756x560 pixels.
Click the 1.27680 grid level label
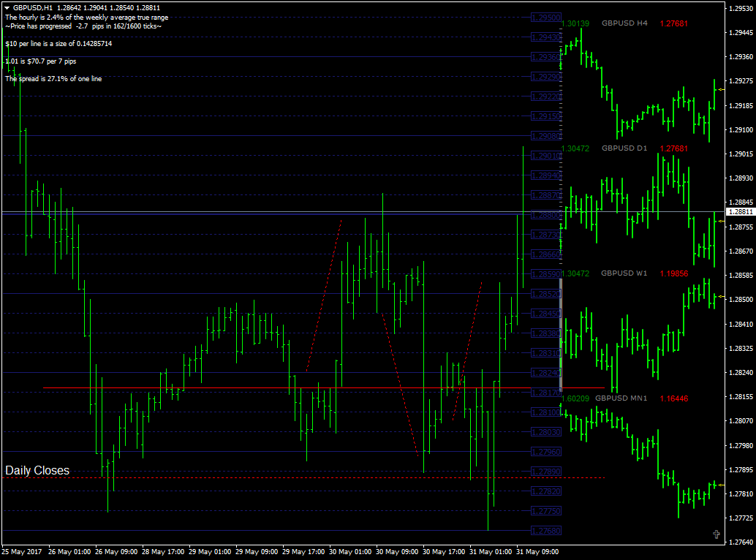point(545,531)
